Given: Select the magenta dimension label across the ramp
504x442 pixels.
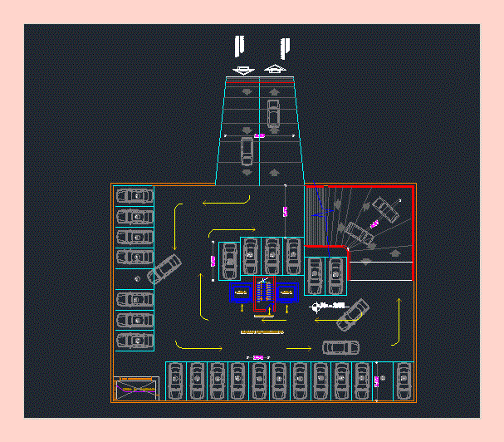Looking at the screenshot, I should click(x=259, y=135).
